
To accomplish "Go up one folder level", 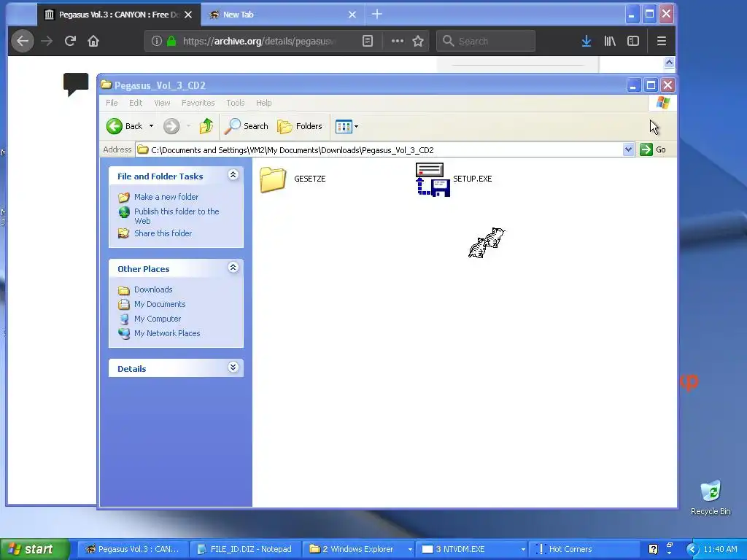I will coord(206,126).
